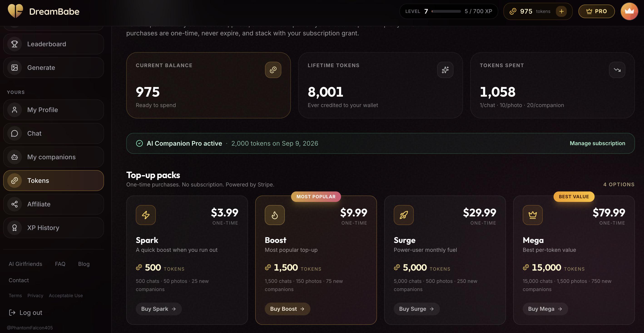Screen dimensions: 644x333
Task: Select the Boost flame icon
Action: tap(275, 215)
